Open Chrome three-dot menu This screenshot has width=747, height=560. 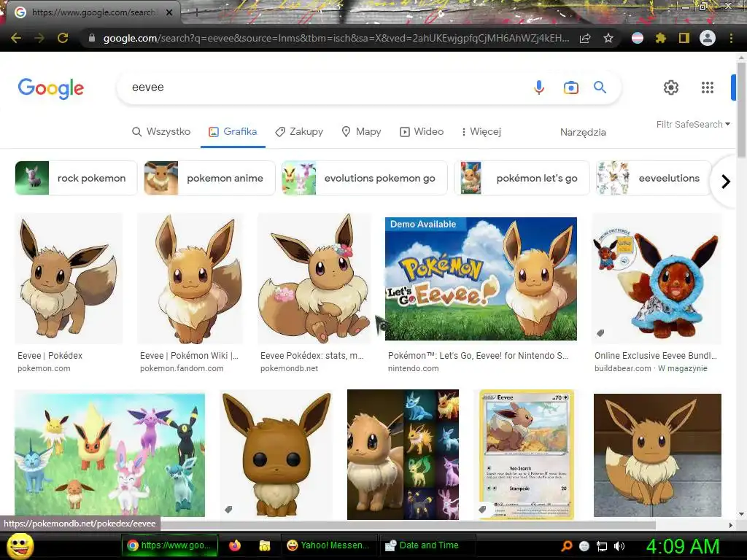(x=731, y=38)
